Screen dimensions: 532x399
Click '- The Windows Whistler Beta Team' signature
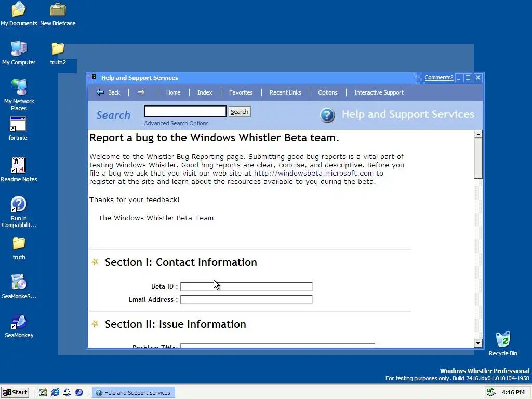pyautogui.click(x=153, y=218)
